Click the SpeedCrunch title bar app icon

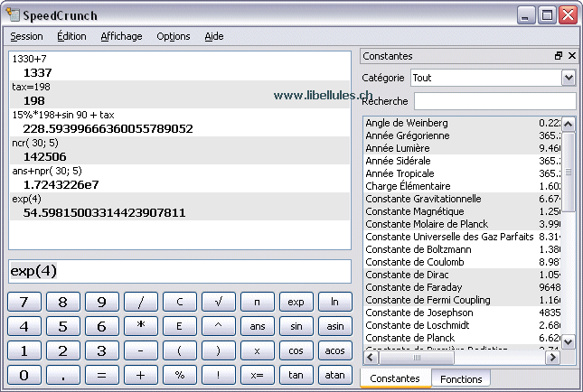tap(13, 14)
